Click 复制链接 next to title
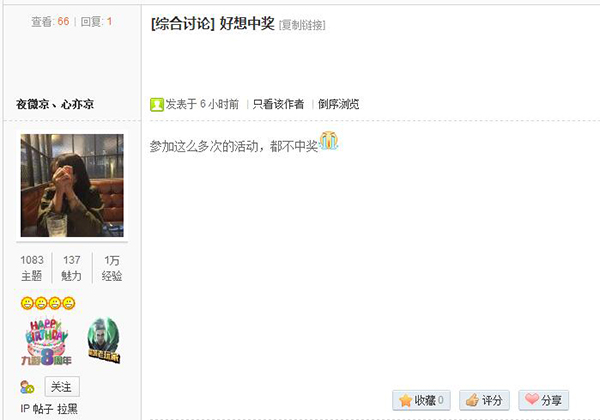The width and height of the screenshot is (600, 420). [302, 25]
